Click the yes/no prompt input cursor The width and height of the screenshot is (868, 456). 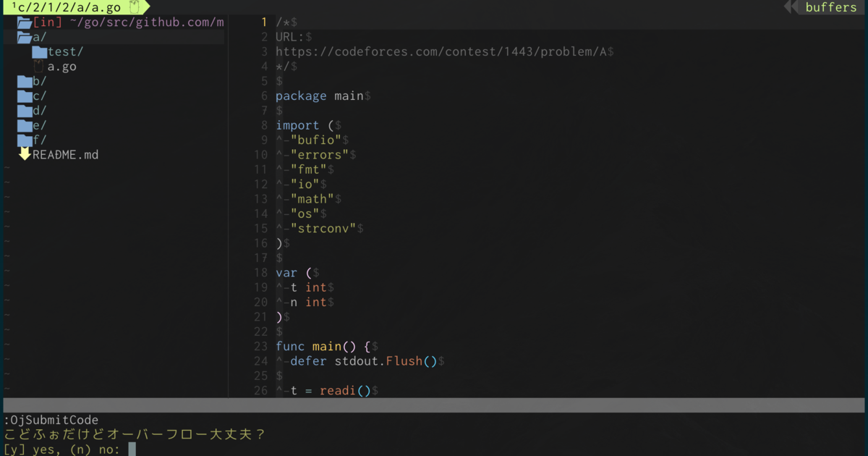point(132,449)
